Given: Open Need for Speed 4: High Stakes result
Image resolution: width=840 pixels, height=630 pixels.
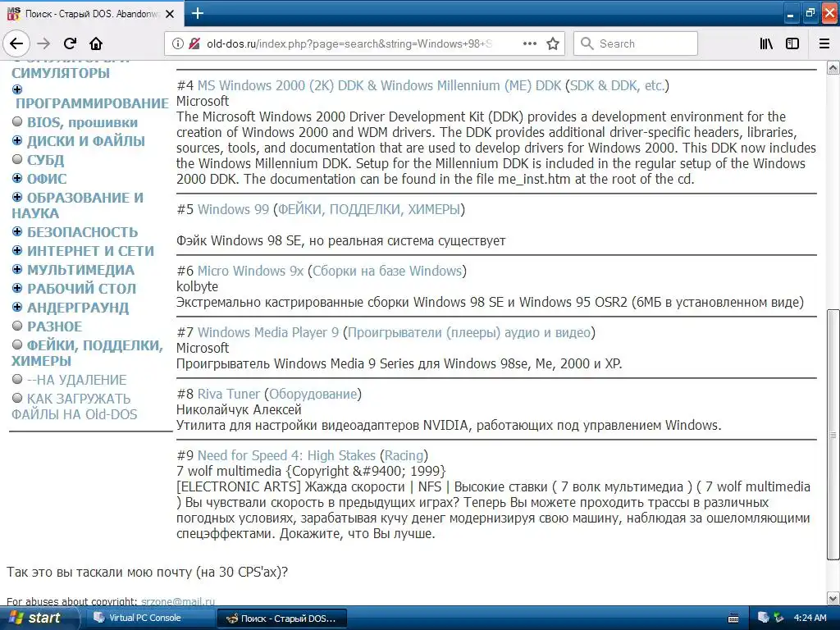Looking at the screenshot, I should coord(286,456).
